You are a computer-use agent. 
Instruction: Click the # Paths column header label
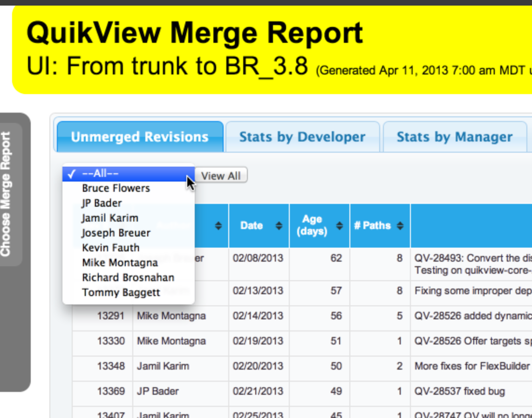(x=372, y=225)
